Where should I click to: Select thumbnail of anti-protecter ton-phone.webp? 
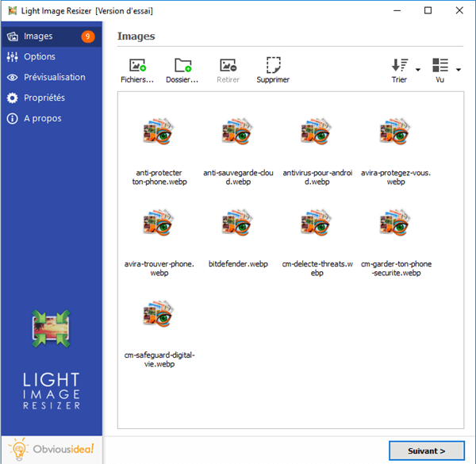pyautogui.click(x=159, y=131)
